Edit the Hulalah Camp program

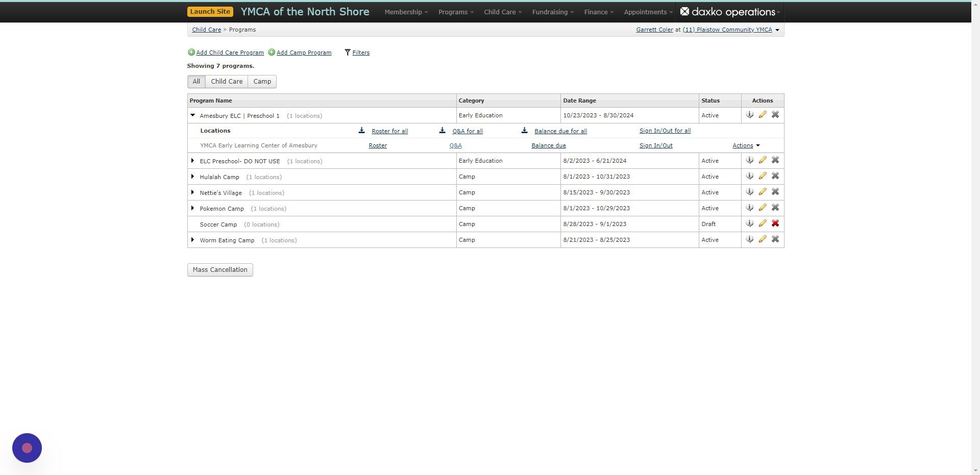click(x=763, y=176)
